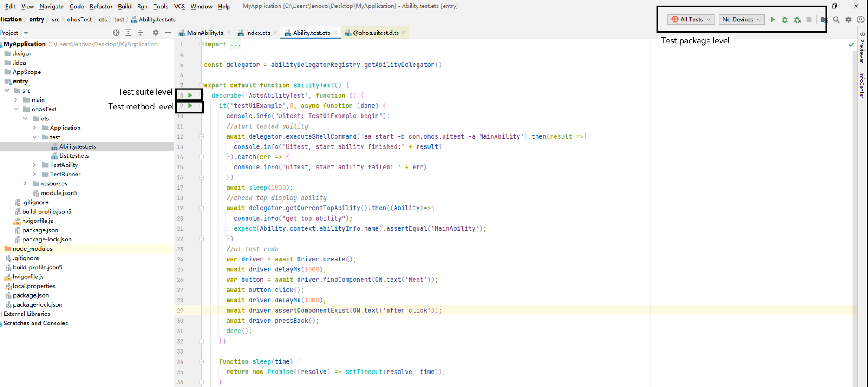The image size is (868, 387).
Task: Unfold the collapsed import block
Action: [x=201, y=44]
